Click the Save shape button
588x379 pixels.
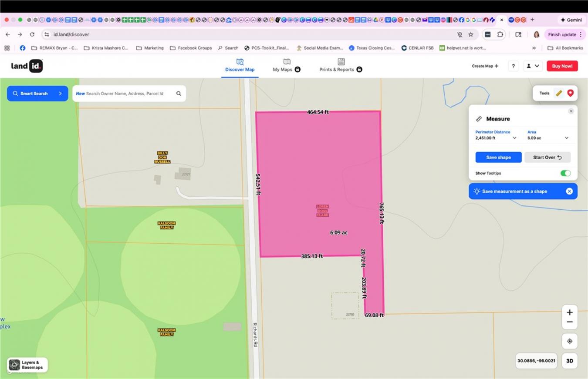click(498, 158)
